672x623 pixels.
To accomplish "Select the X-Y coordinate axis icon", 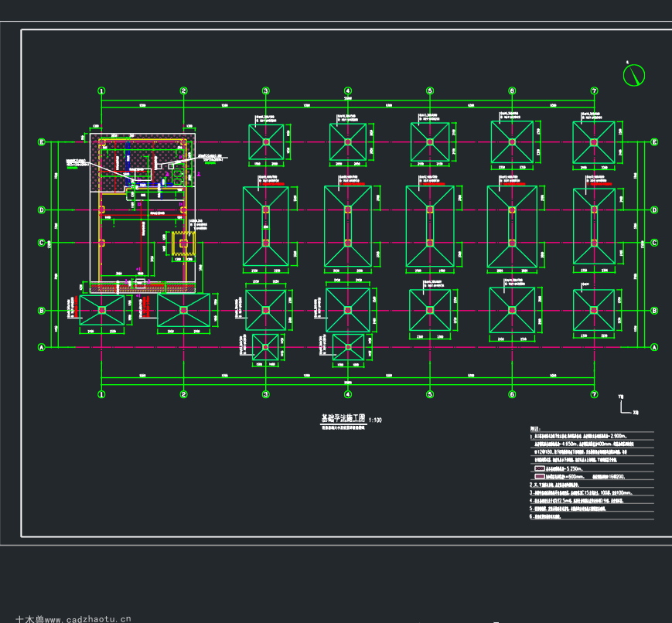I will click(x=628, y=405).
